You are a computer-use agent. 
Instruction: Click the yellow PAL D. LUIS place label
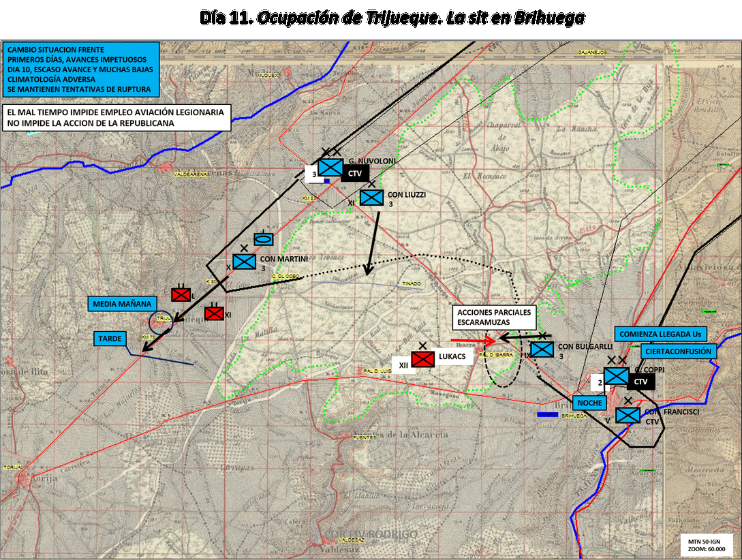point(377,371)
